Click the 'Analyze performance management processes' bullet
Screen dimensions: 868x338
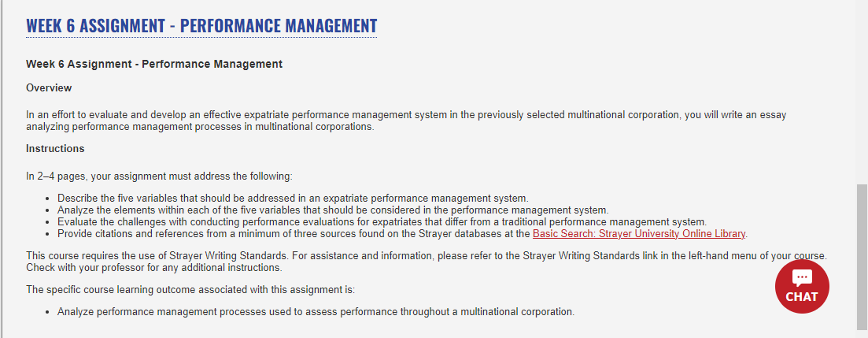[316, 311]
